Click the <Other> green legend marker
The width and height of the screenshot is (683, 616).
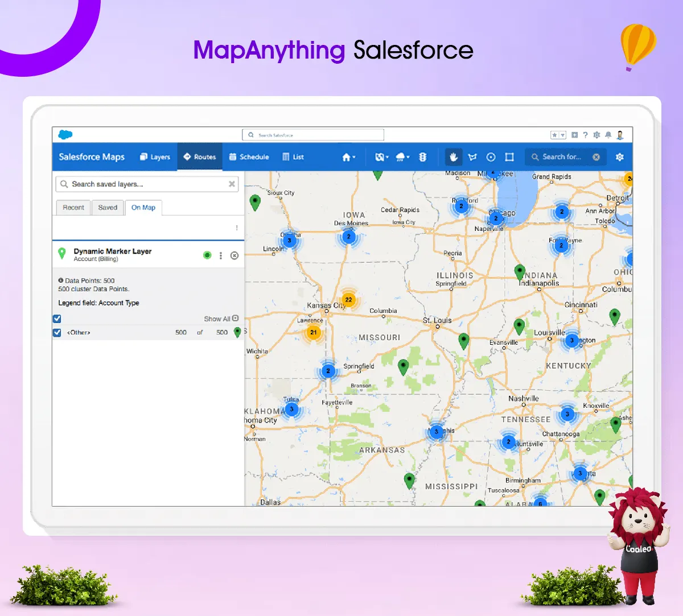237,332
